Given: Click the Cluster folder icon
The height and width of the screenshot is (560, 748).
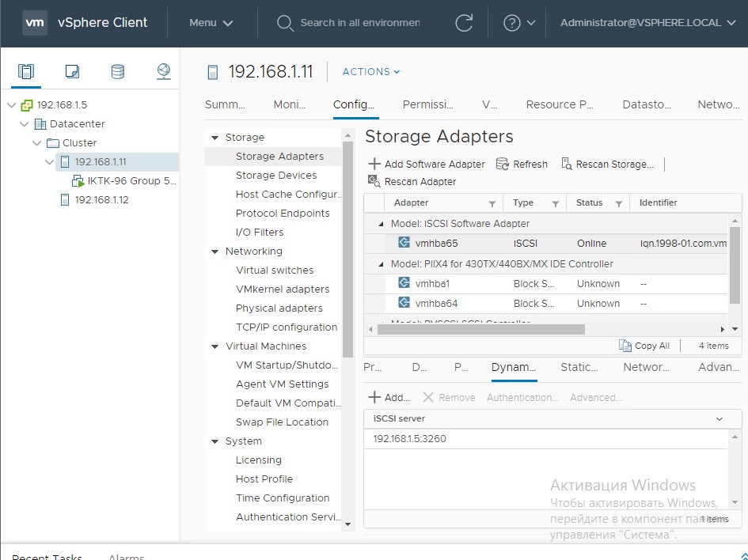Looking at the screenshot, I should (53, 143).
